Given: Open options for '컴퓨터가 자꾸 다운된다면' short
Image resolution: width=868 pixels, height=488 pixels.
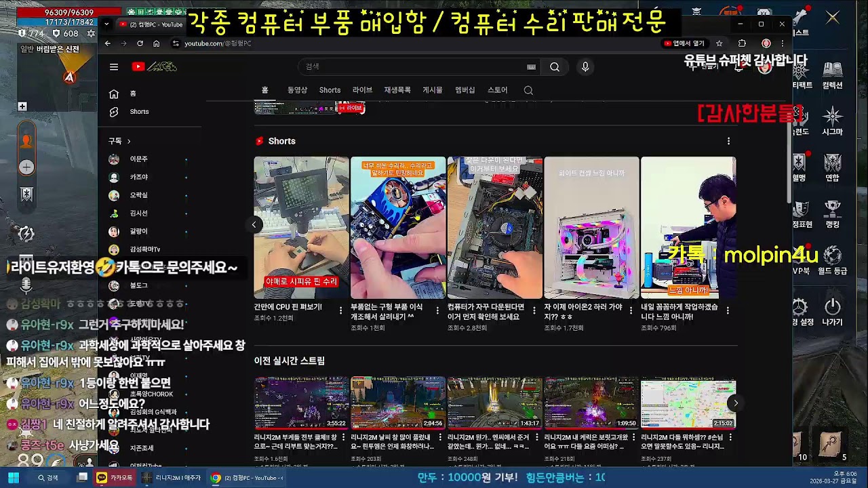Looking at the screenshot, I should tap(534, 310).
